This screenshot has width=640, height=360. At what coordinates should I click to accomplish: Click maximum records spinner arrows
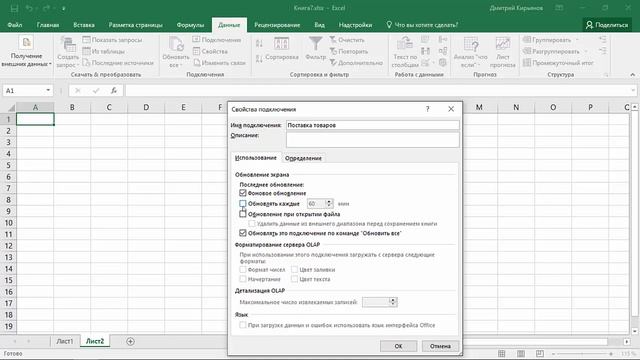click(393, 302)
